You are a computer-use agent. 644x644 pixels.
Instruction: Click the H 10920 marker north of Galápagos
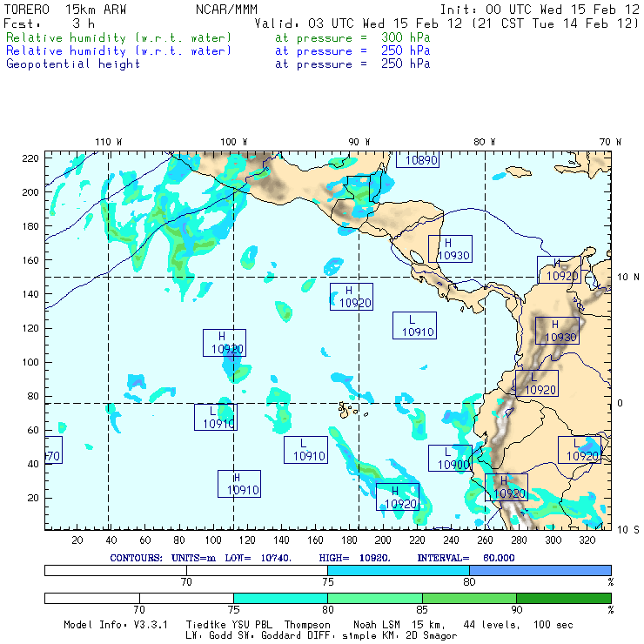[352, 297]
